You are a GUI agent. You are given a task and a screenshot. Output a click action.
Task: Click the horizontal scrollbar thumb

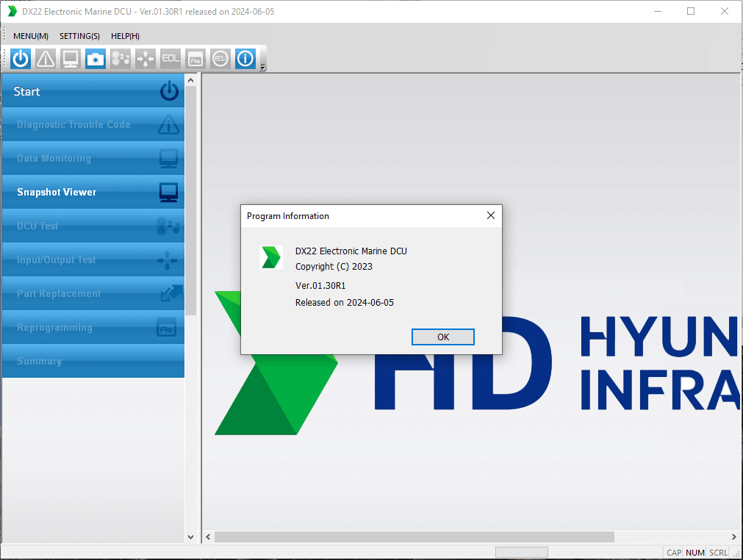[x=414, y=537]
